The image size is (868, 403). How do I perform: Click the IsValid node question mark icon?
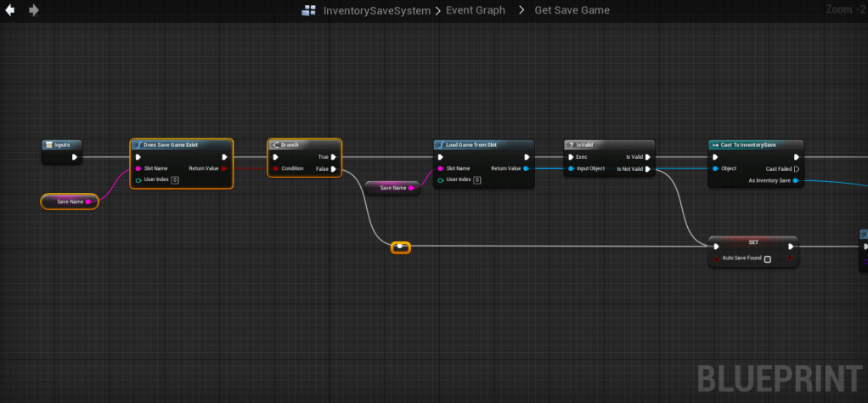[x=571, y=145]
